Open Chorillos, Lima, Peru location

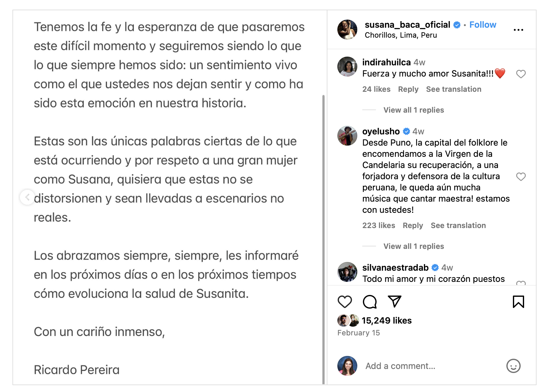[401, 35]
